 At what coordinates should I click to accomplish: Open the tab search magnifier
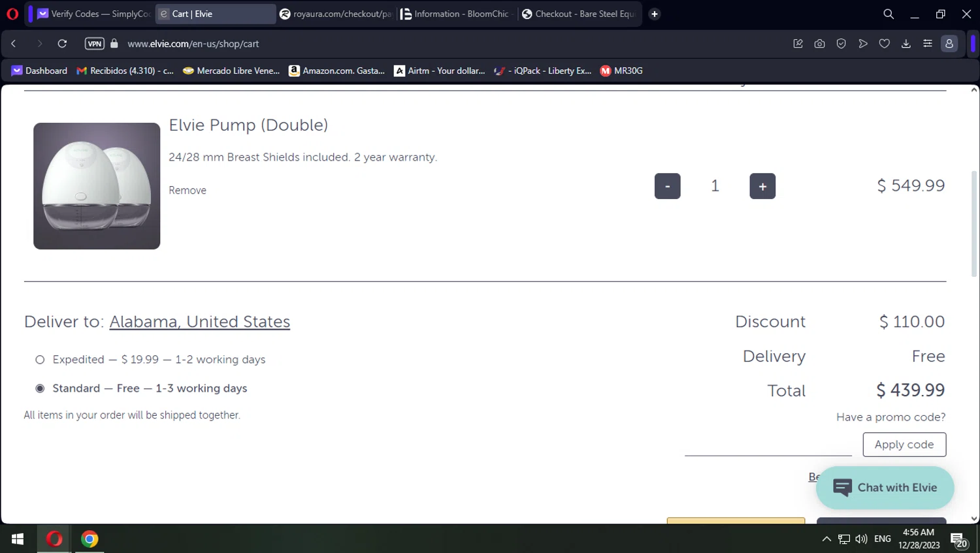click(889, 14)
